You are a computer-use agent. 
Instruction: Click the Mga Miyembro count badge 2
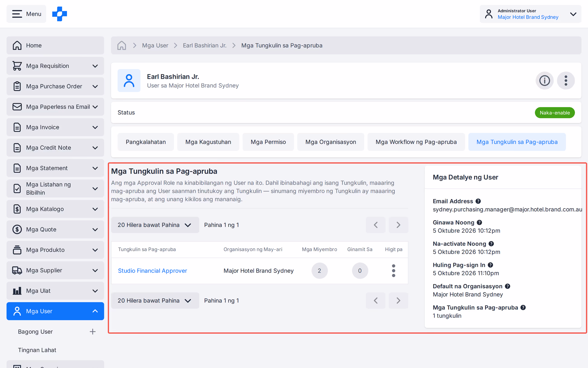pos(320,271)
